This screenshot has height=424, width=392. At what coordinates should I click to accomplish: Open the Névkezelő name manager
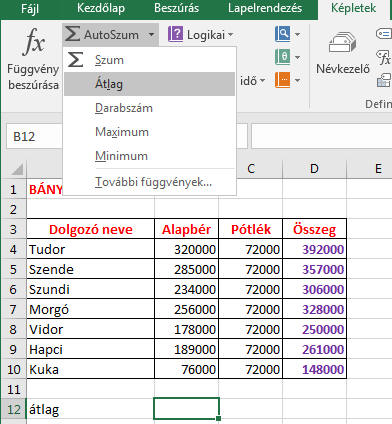[x=343, y=53]
